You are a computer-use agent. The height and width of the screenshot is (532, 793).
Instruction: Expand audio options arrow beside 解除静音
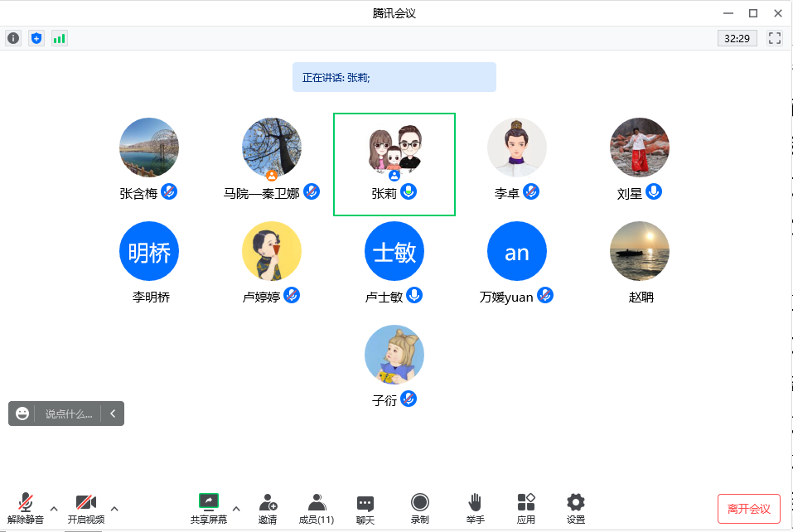(54, 508)
